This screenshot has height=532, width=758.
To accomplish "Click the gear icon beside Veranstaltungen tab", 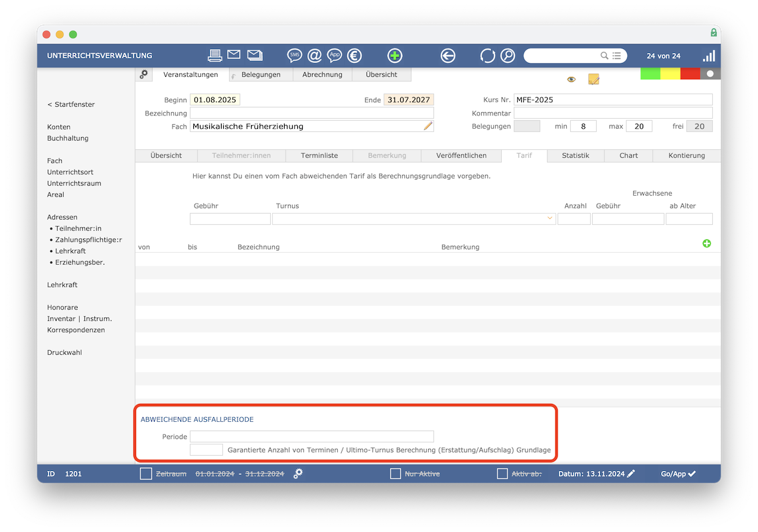I will point(143,74).
